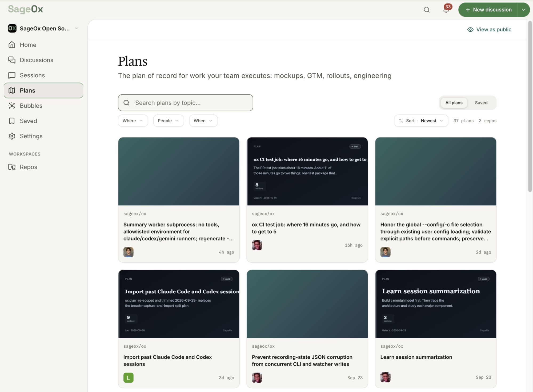Click the green L avatar on Import sessions card
The image size is (533, 392).
(129, 378)
